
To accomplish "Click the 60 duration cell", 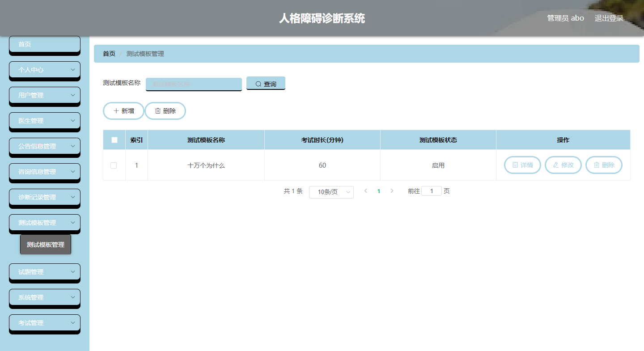I will point(322,165).
